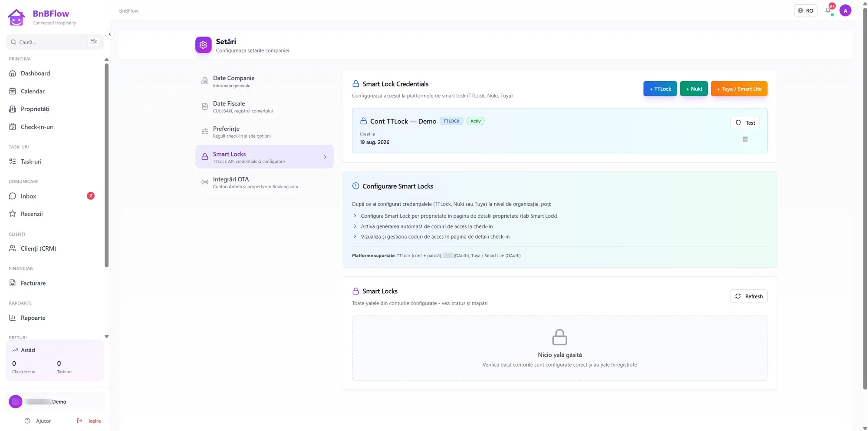This screenshot has height=431, width=868.
Task: Add a TTLock account
Action: (660, 89)
